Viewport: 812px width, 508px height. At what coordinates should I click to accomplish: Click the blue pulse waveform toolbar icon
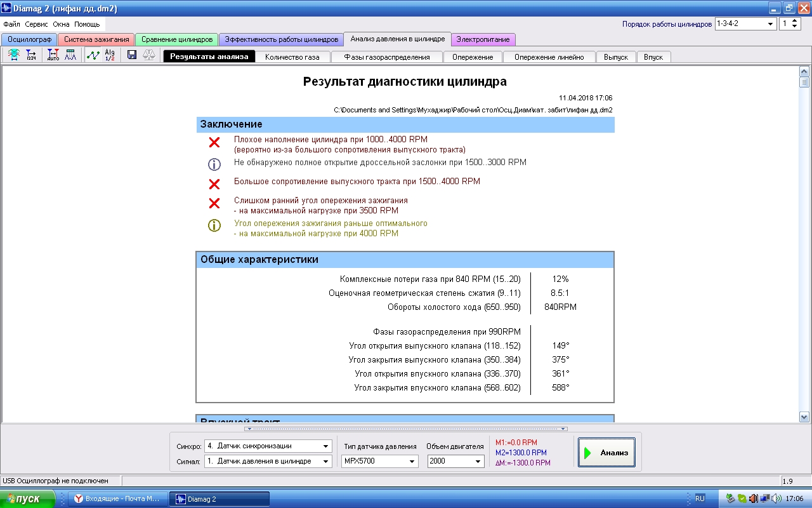[70, 55]
